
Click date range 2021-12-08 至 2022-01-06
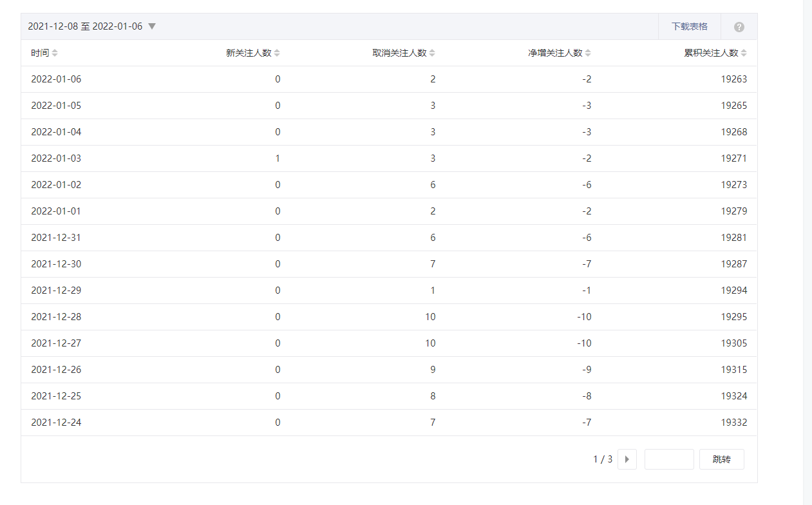[85, 26]
